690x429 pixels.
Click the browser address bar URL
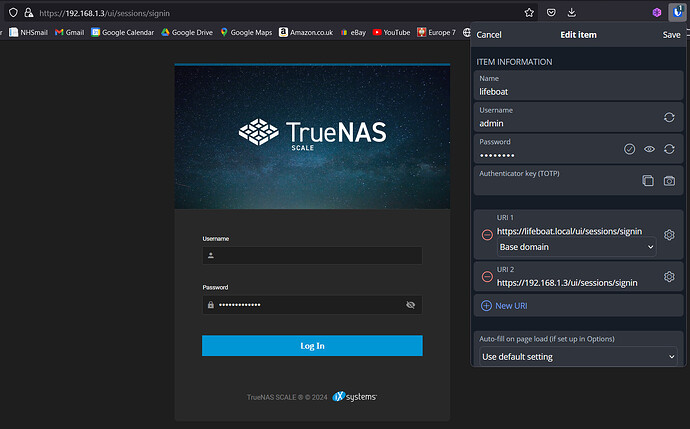104,13
